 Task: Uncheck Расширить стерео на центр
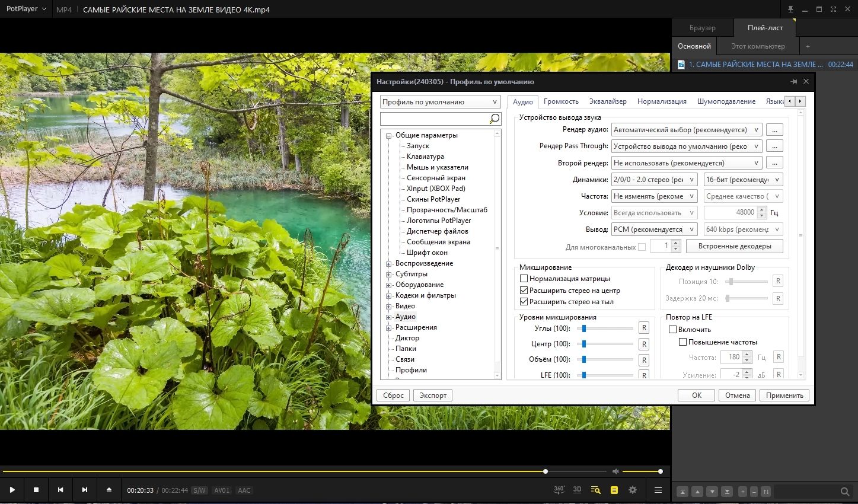[524, 291]
